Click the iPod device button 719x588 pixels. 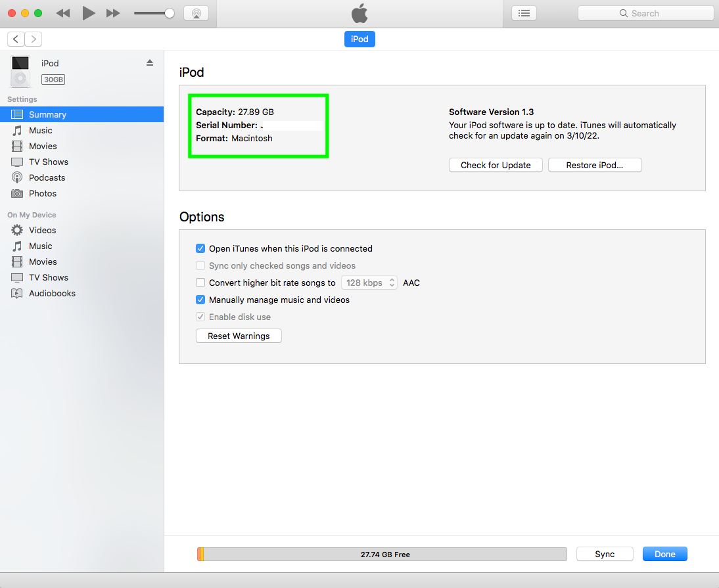[x=359, y=39]
